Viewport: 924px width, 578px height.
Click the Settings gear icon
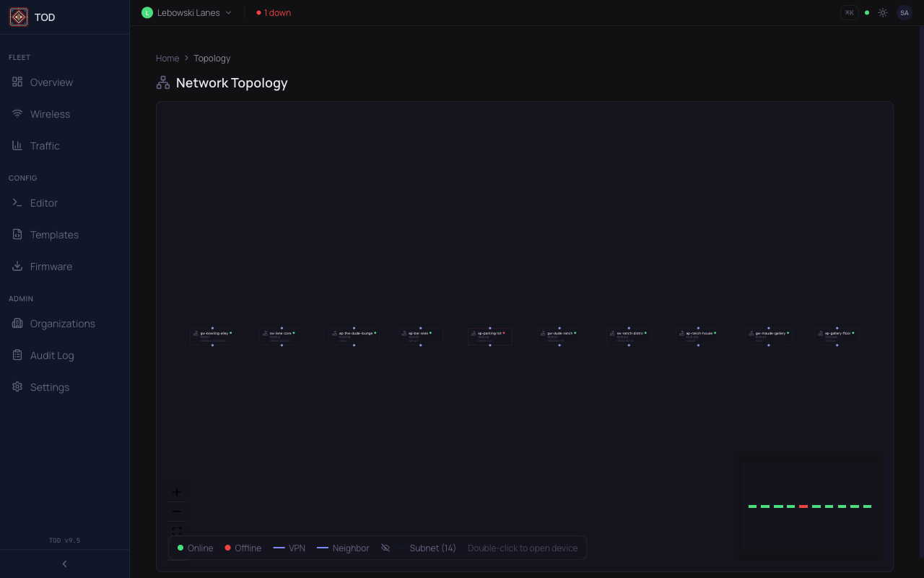17,387
